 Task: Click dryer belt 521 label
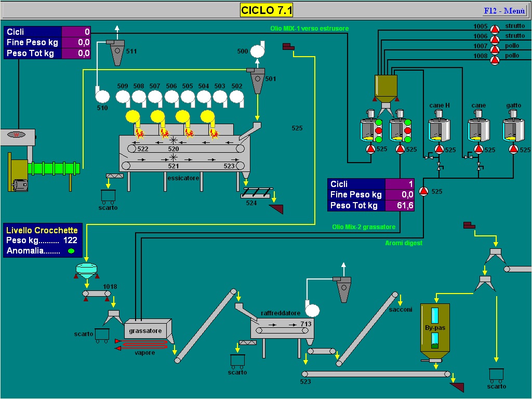174,166
